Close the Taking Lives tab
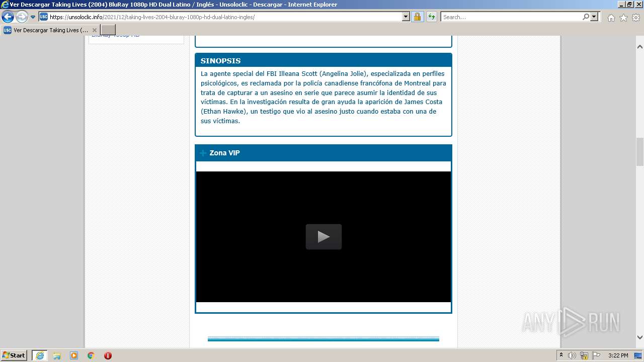Viewport: 644px width, 362px height. pyautogui.click(x=94, y=30)
